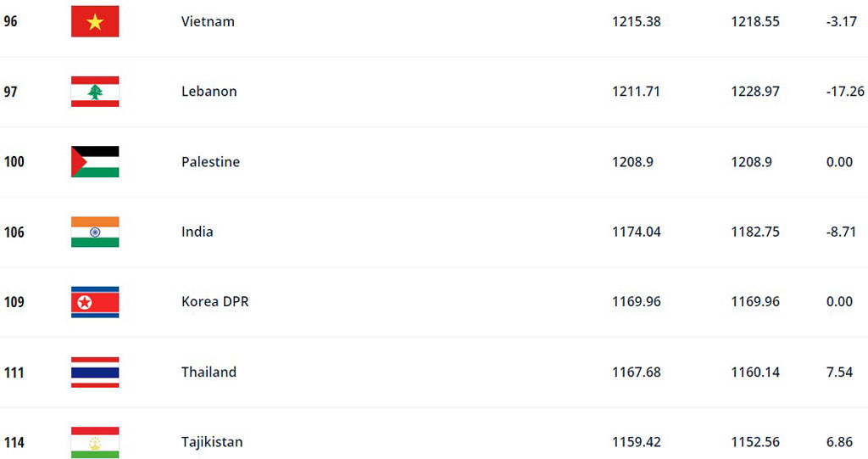Click rank number 100 for Palestine
The height and width of the screenshot is (459, 868).
pyautogui.click(x=14, y=162)
